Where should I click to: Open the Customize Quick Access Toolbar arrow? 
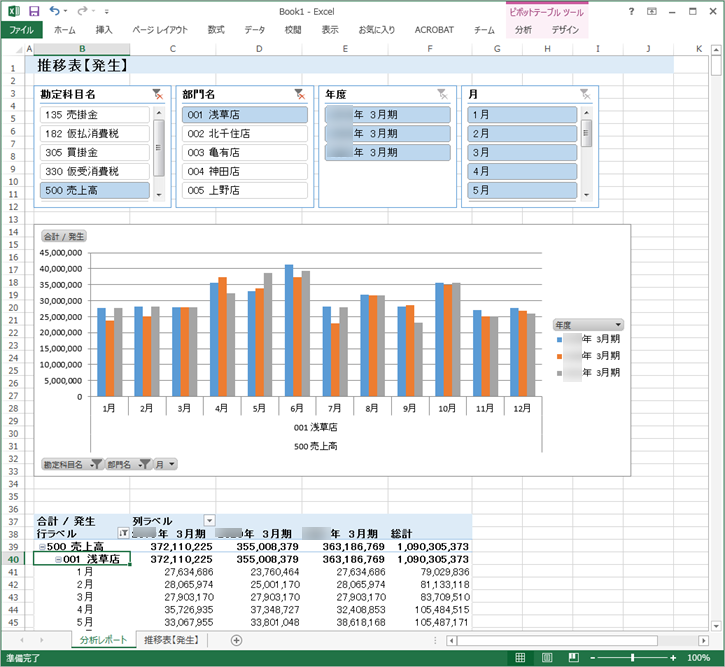tap(107, 12)
